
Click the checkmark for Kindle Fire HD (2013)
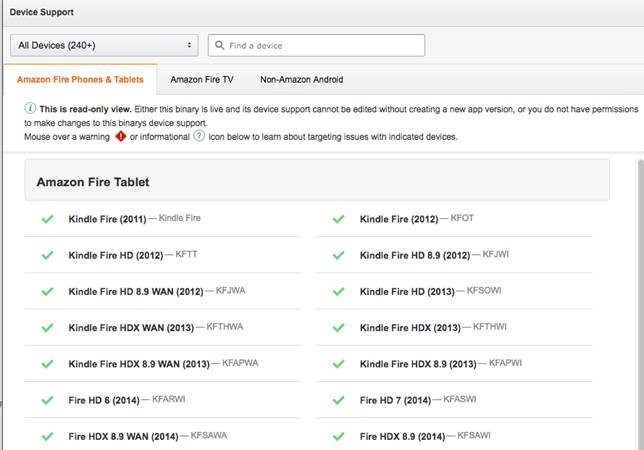tap(338, 291)
